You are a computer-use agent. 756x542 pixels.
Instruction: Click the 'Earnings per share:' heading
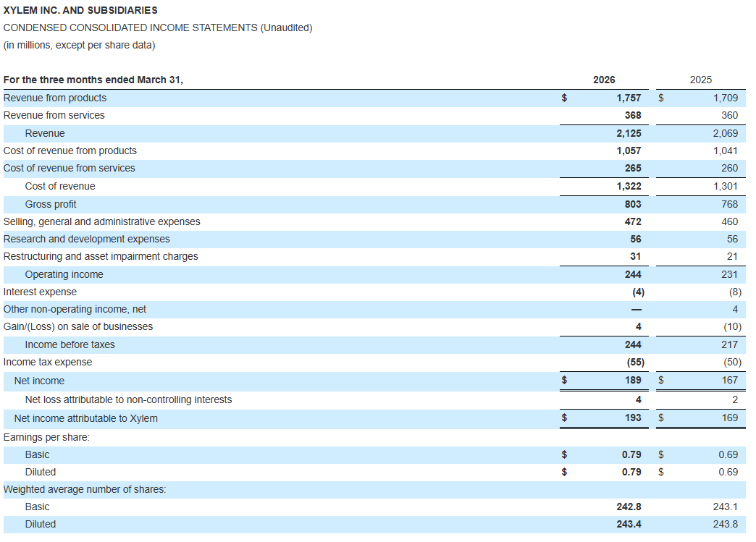click(46, 438)
